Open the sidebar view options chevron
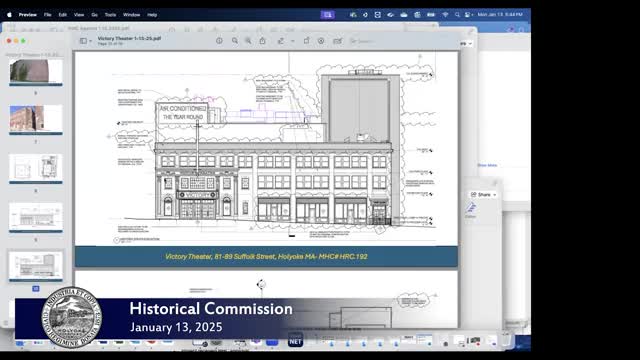The image size is (640, 360). [90, 41]
